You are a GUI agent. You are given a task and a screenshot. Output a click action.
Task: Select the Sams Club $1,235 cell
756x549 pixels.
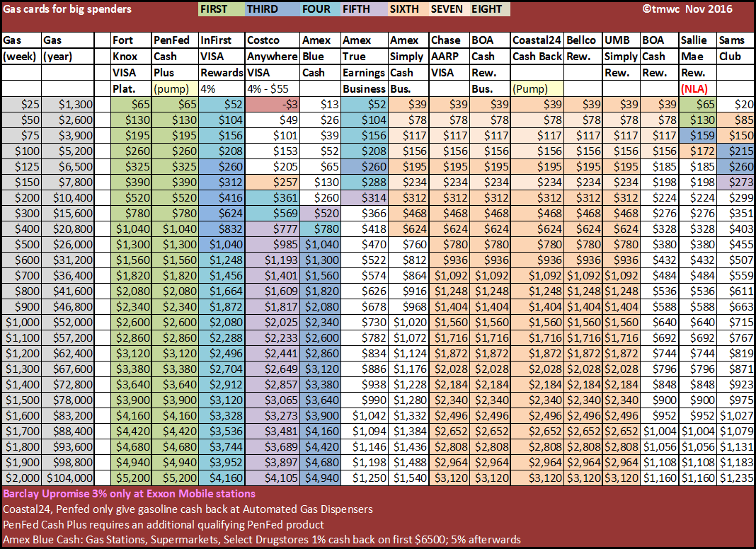(x=736, y=478)
